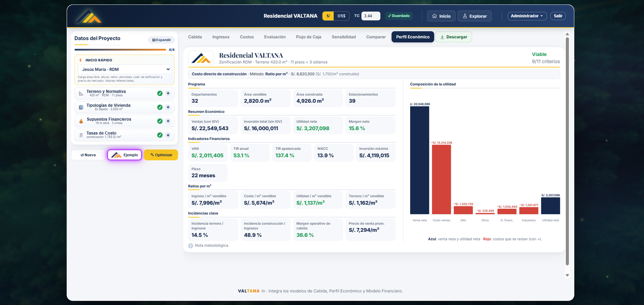Click the 4/4 project progress bar

coord(120,50)
